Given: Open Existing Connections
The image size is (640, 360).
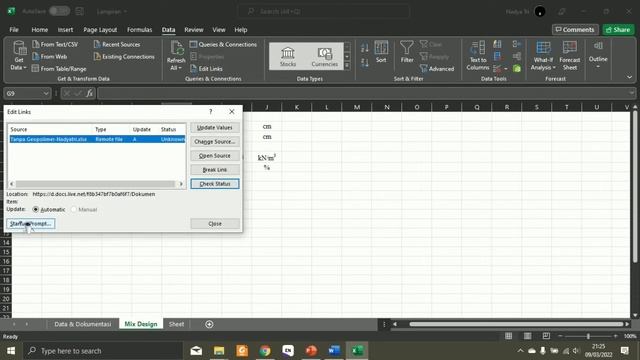Looking at the screenshot, I should 124,56.
